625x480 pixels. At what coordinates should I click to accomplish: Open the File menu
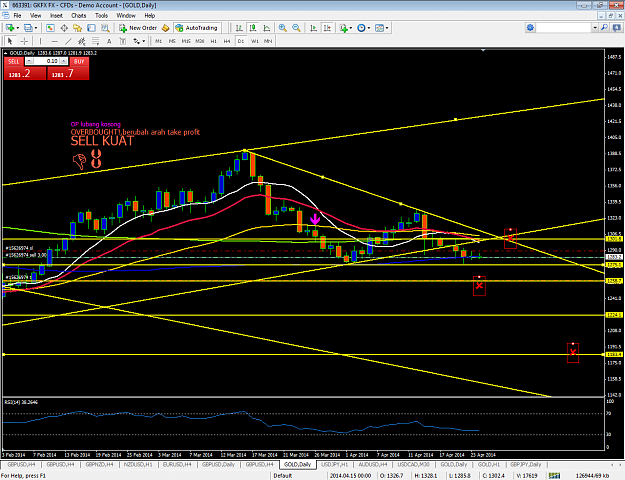[x=17, y=16]
